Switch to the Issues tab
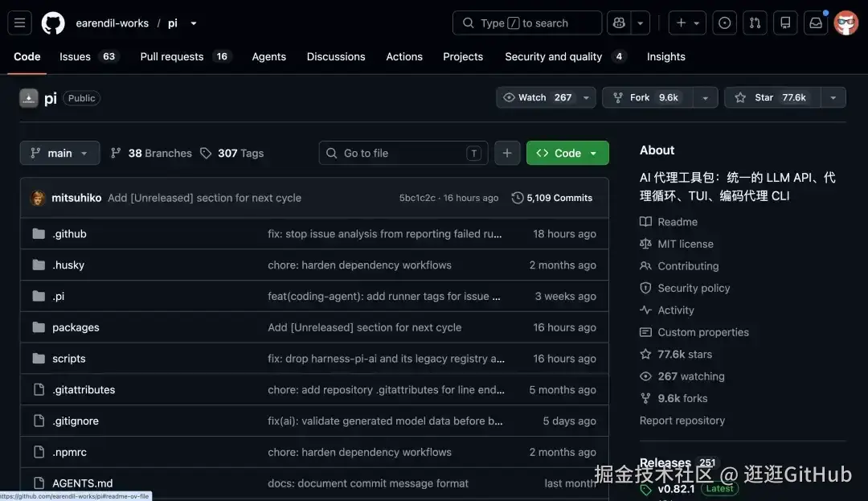Screen dimensions: 868x501 click(88, 56)
